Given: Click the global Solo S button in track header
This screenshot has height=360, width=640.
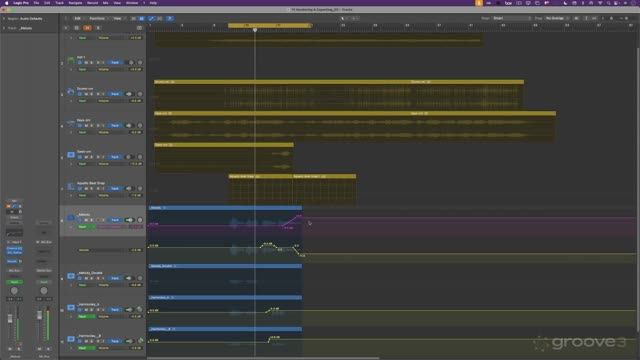Looking at the screenshot, I should [x=98, y=28].
